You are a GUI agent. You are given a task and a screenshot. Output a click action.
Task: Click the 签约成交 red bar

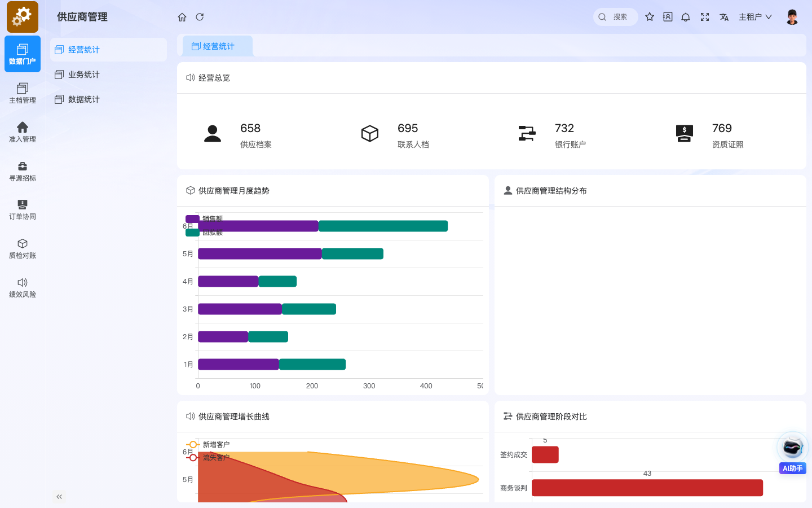click(545, 454)
